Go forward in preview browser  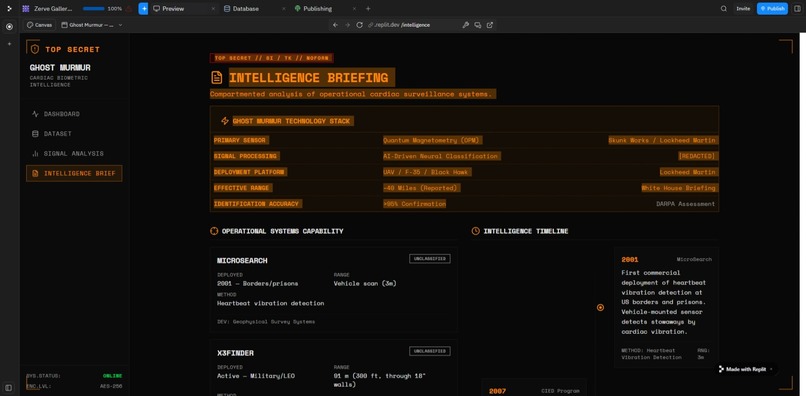pyautogui.click(x=347, y=25)
